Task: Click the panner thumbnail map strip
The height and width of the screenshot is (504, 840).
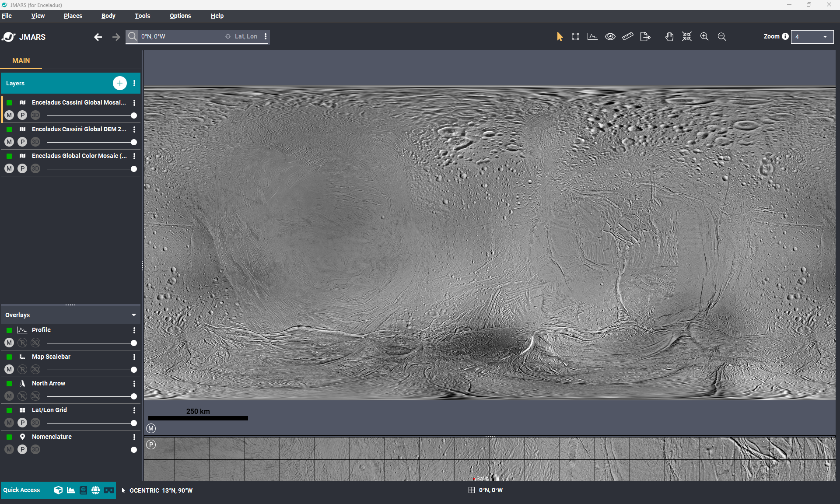Action: [x=490, y=459]
